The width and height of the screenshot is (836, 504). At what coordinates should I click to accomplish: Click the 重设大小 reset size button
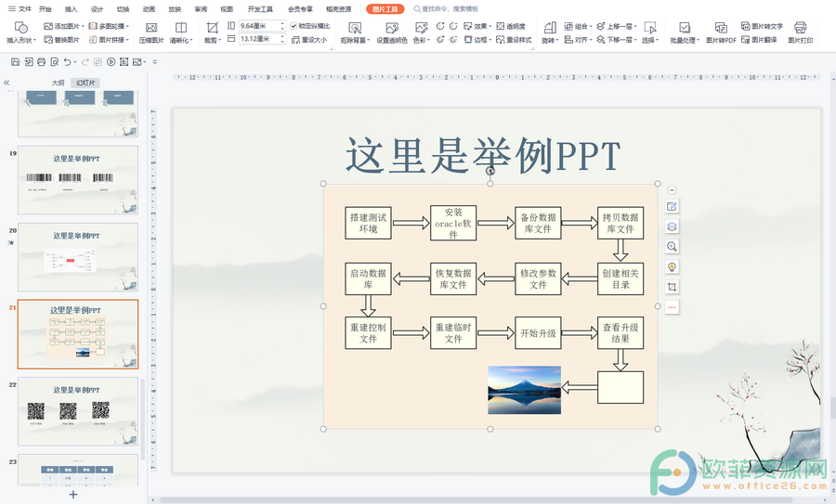click(309, 39)
